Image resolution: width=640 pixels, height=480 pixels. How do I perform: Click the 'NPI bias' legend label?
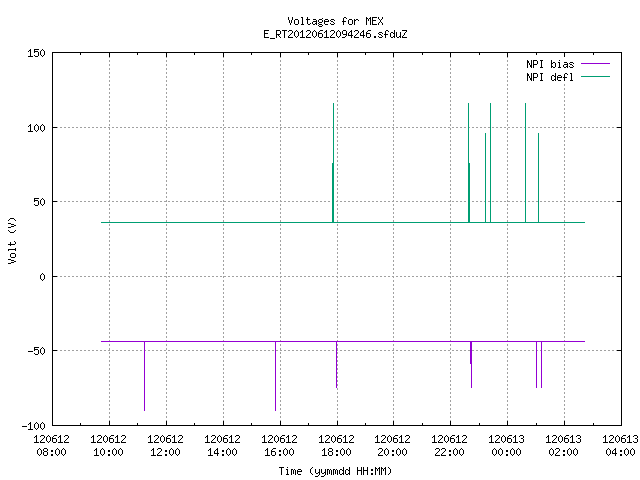(x=550, y=64)
